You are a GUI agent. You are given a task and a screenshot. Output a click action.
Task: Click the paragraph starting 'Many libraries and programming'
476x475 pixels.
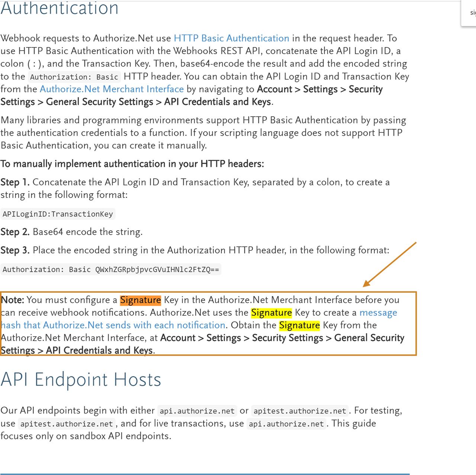(203, 133)
